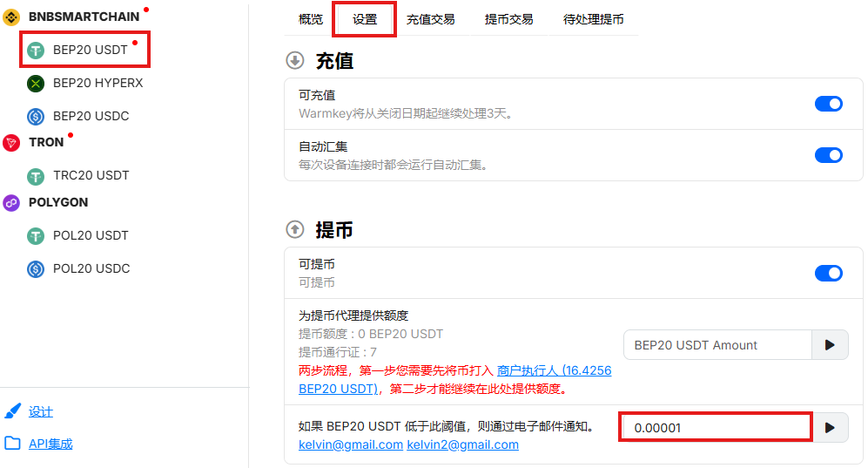Open the 设计 design link

tap(41, 411)
